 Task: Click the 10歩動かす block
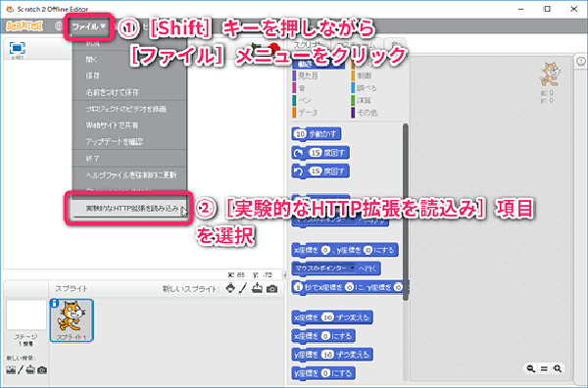tap(317, 134)
